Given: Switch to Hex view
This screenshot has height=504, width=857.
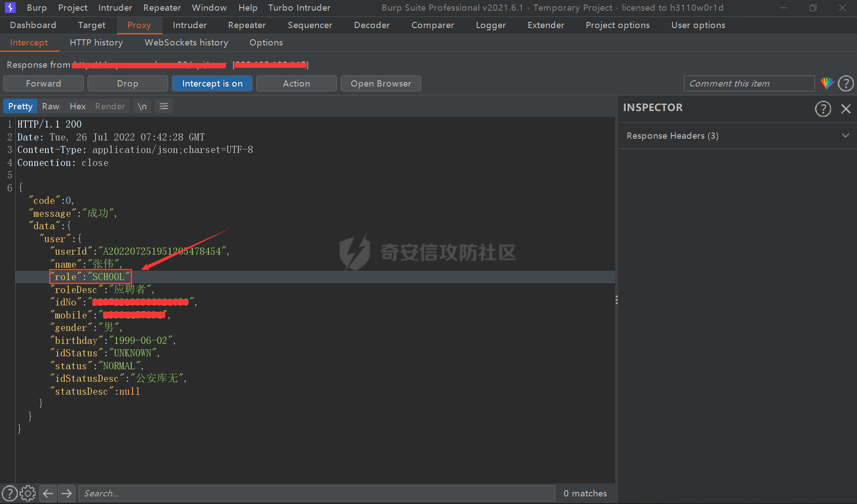Looking at the screenshot, I should point(78,106).
